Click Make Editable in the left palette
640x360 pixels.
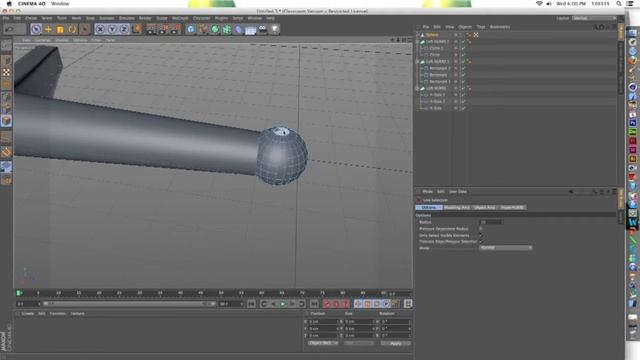6,45
